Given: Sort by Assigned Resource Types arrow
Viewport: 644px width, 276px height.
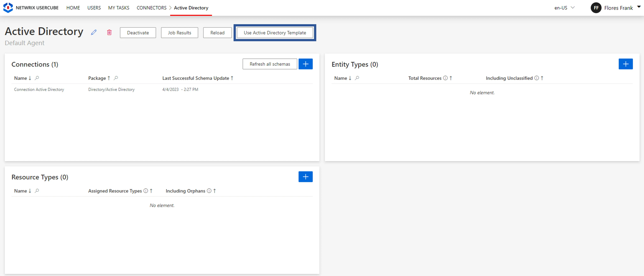Looking at the screenshot, I should tap(151, 191).
